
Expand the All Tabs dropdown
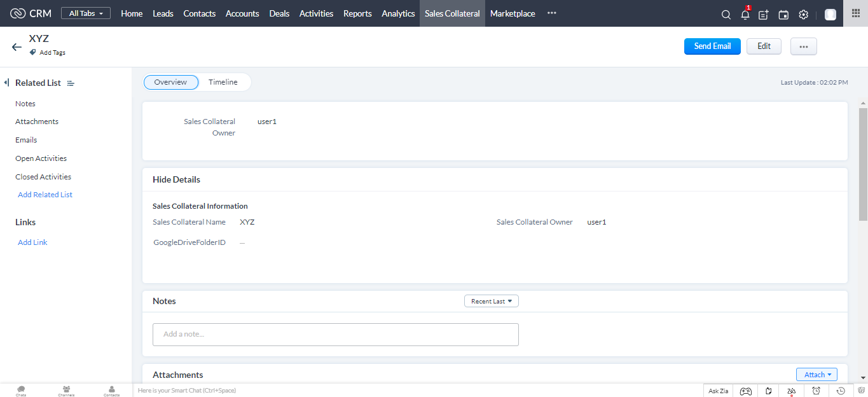click(x=86, y=13)
